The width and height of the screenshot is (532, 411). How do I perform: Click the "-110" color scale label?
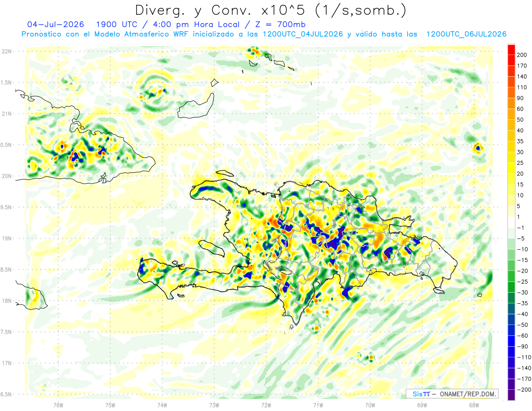tap(524, 357)
